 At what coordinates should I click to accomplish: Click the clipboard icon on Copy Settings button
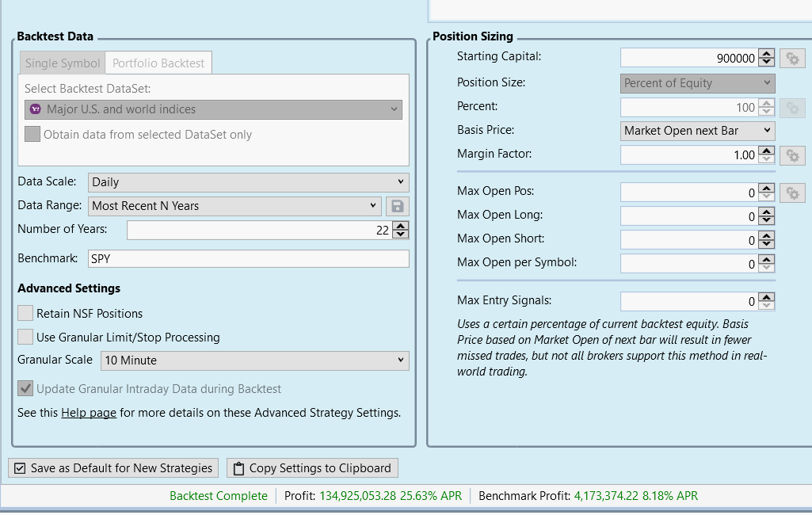click(x=238, y=468)
